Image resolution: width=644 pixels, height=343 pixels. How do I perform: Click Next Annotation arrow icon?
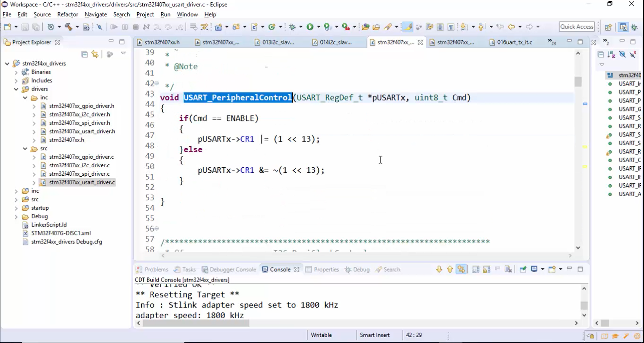coord(464,27)
